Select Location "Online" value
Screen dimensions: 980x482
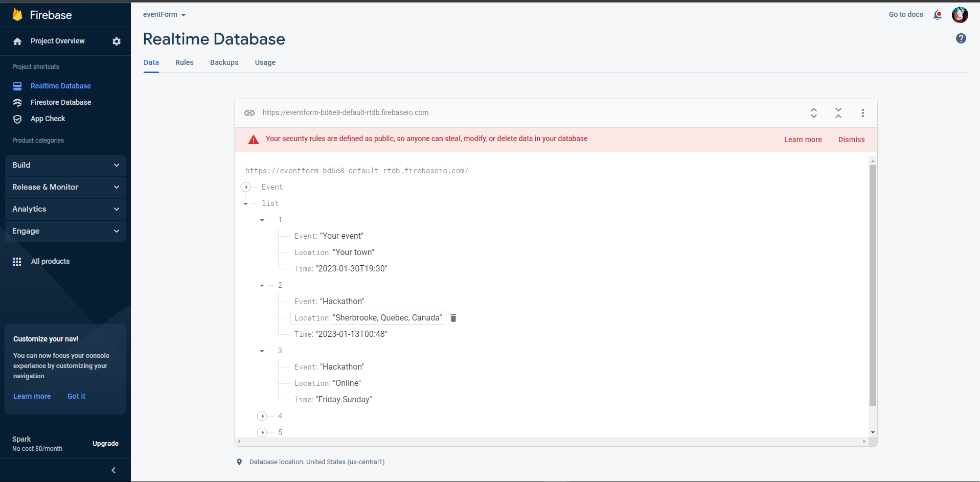pos(347,383)
